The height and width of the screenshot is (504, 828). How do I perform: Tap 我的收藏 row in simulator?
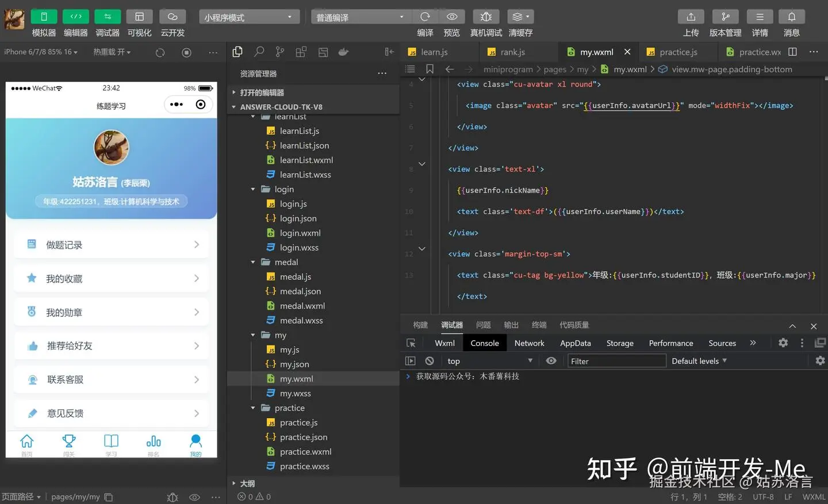[x=112, y=279]
